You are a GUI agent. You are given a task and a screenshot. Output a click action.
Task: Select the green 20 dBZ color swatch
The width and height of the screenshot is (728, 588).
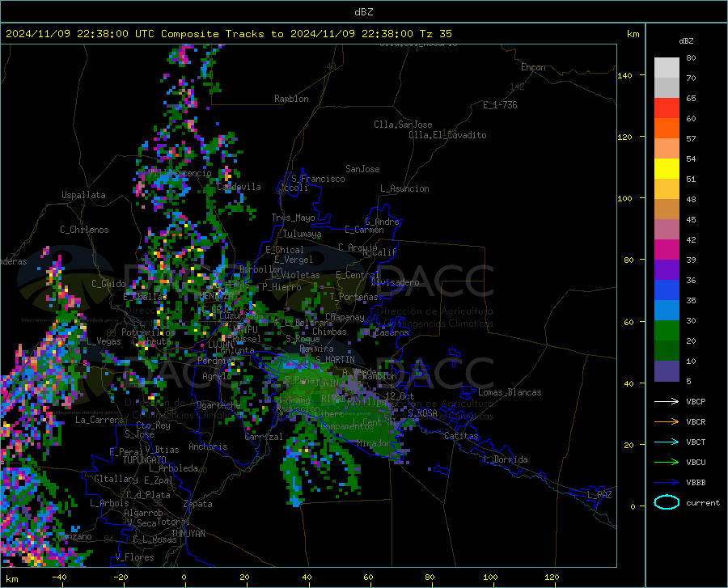667,331
